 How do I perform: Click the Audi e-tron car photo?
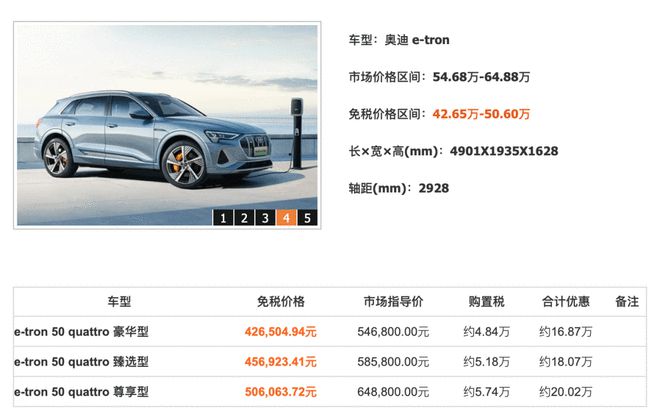167,125
